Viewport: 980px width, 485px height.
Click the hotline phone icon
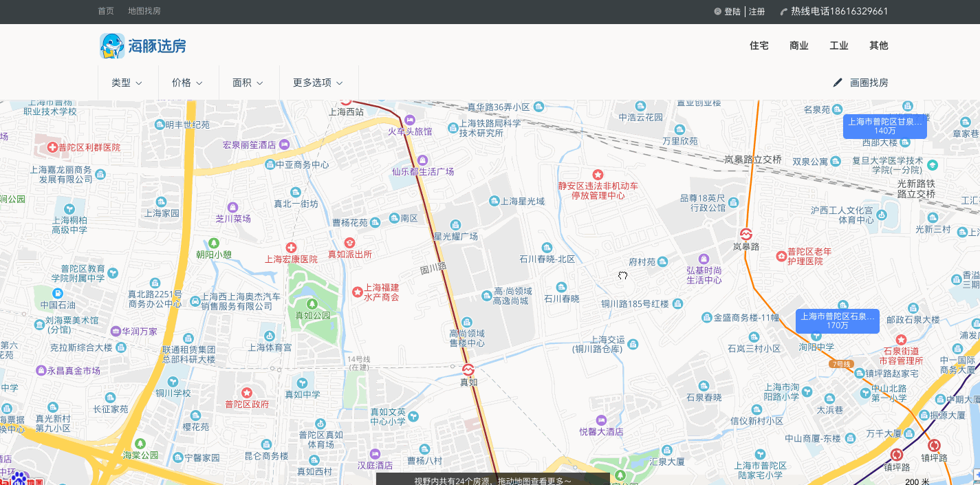[x=784, y=12]
